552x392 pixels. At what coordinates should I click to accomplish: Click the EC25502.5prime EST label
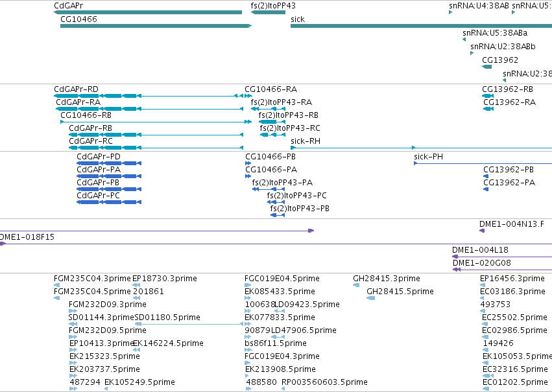coord(514,317)
